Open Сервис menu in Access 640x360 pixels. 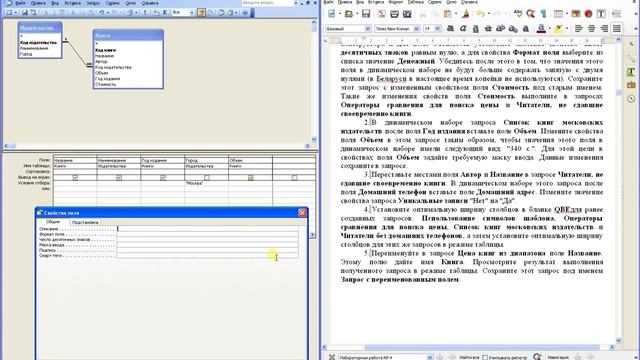pos(113,3)
